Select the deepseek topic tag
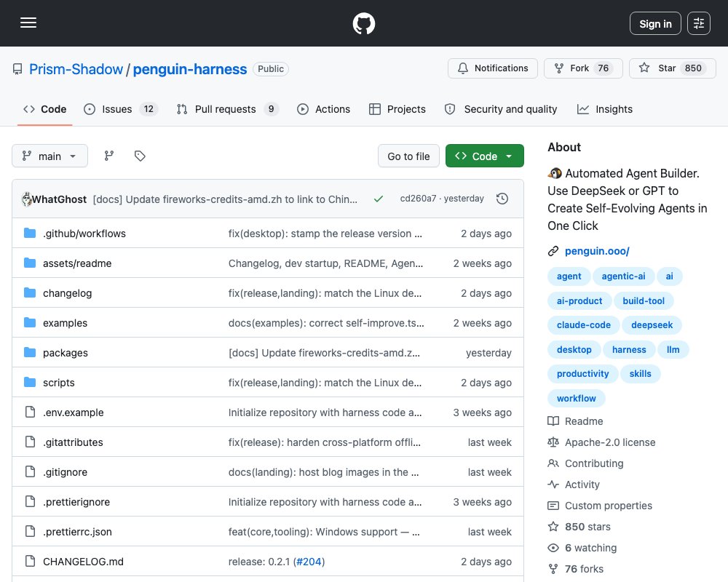The image size is (728, 582). (x=652, y=325)
